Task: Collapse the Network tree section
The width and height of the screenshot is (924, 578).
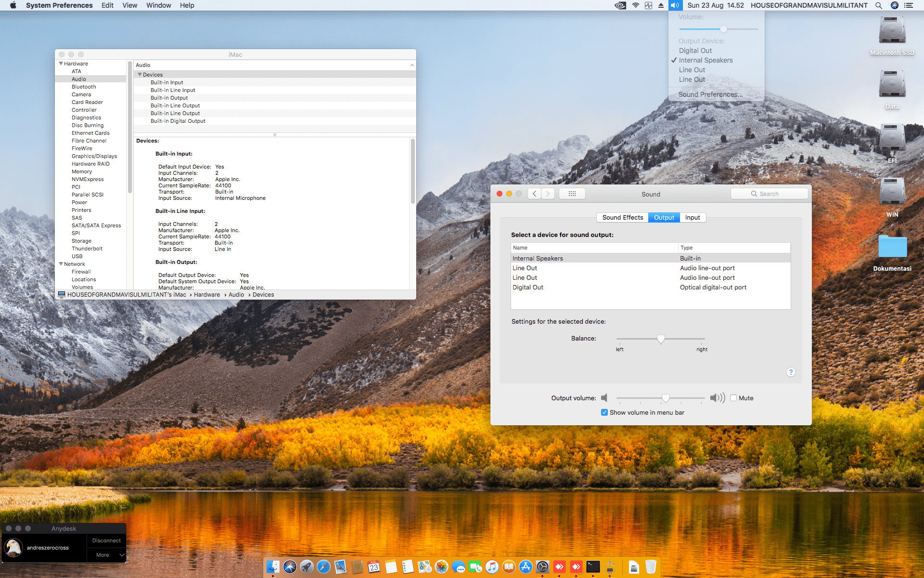Action: point(61,264)
